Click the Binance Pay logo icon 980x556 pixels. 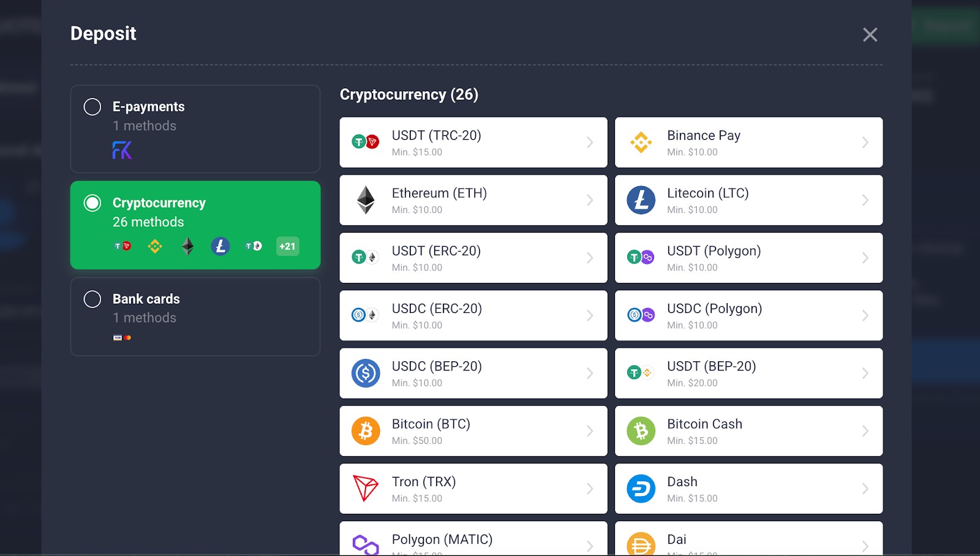(641, 142)
